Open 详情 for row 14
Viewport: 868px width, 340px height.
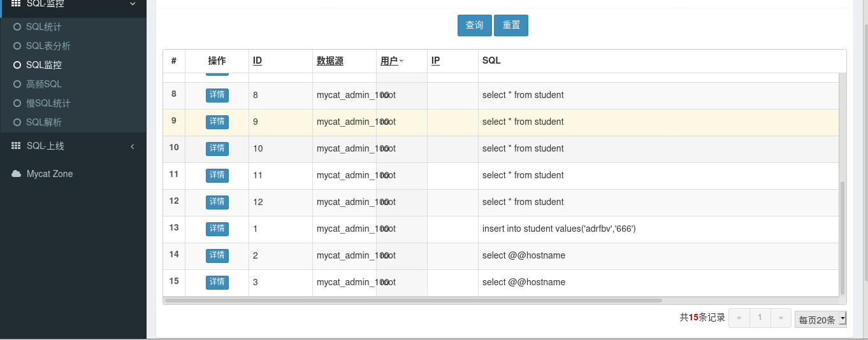[217, 255]
